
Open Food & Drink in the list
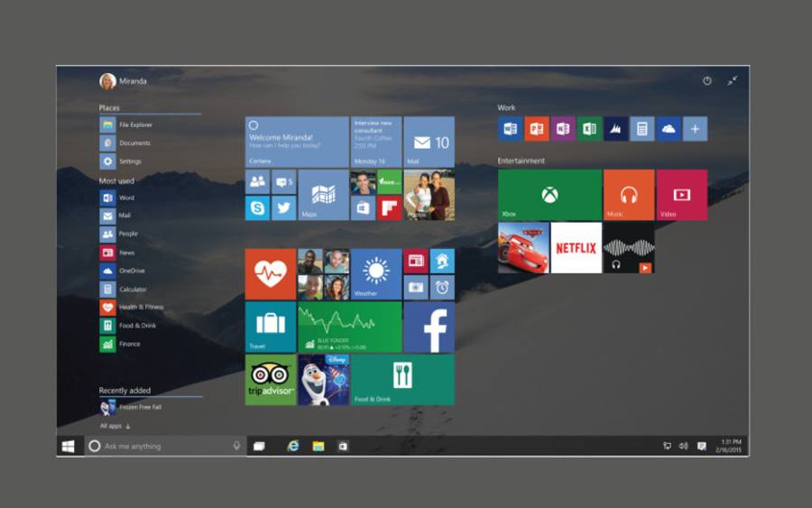click(128, 326)
